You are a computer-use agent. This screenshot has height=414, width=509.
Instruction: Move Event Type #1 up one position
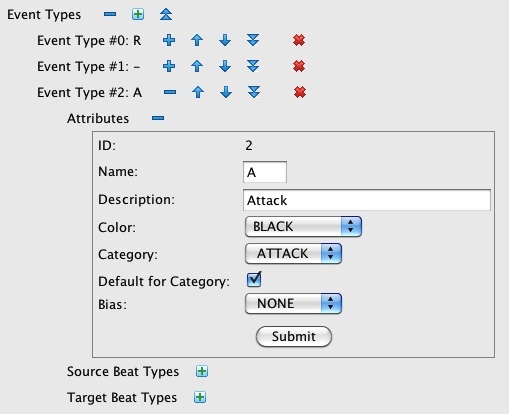click(x=197, y=66)
